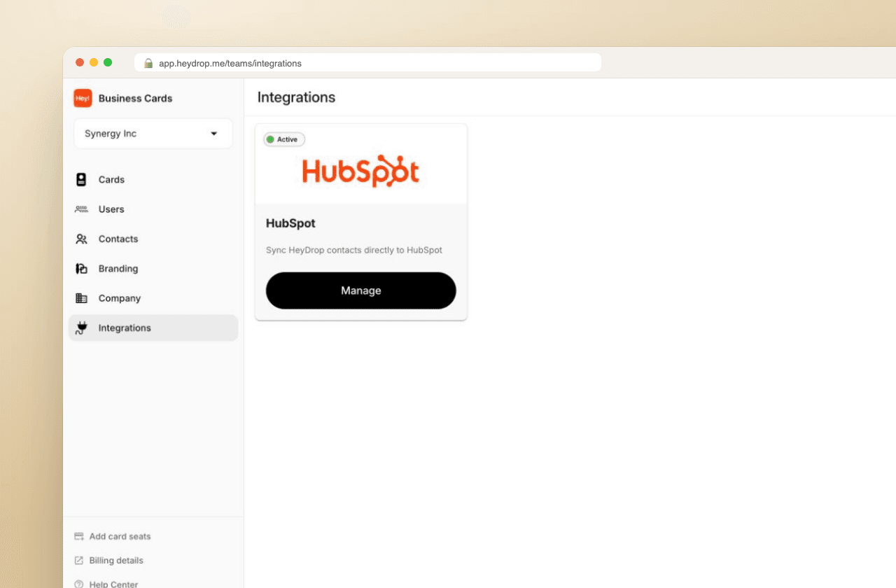The width and height of the screenshot is (896, 588).
Task: Expand the team selector caret arrow
Action: (214, 134)
